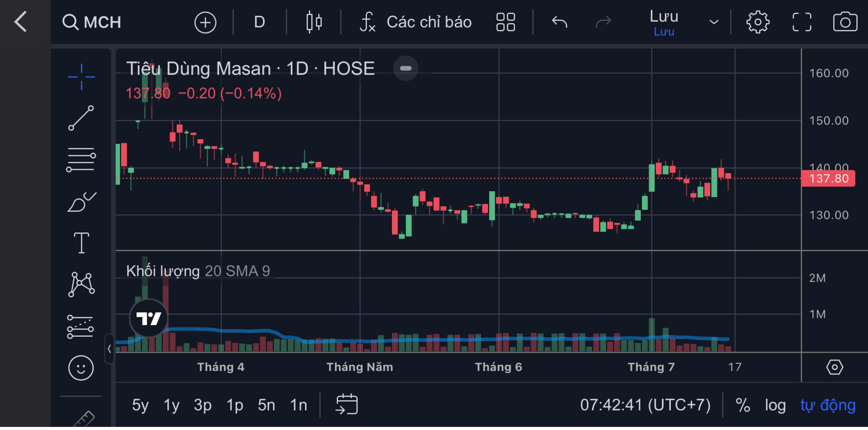Screen dimensions: 868x430
Task: Open the Các chỉ báo indicators
Action: click(415, 22)
